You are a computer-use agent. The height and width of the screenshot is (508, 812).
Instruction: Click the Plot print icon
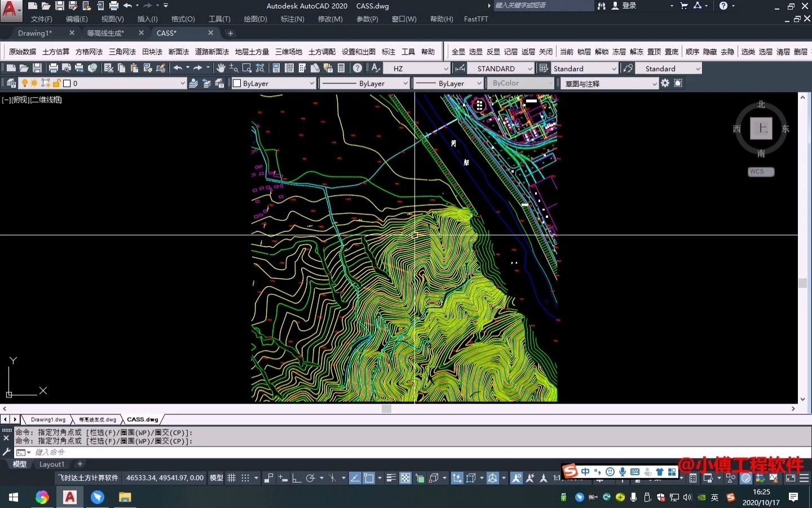[54, 68]
